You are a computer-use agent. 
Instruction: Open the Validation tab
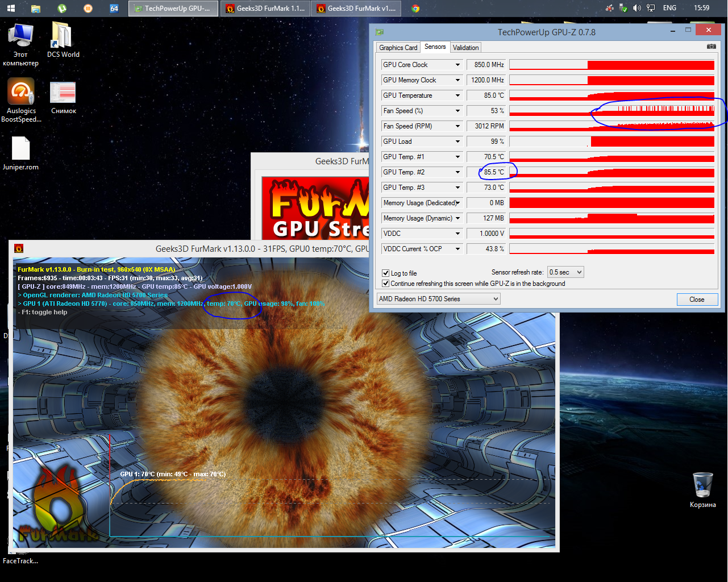(466, 48)
